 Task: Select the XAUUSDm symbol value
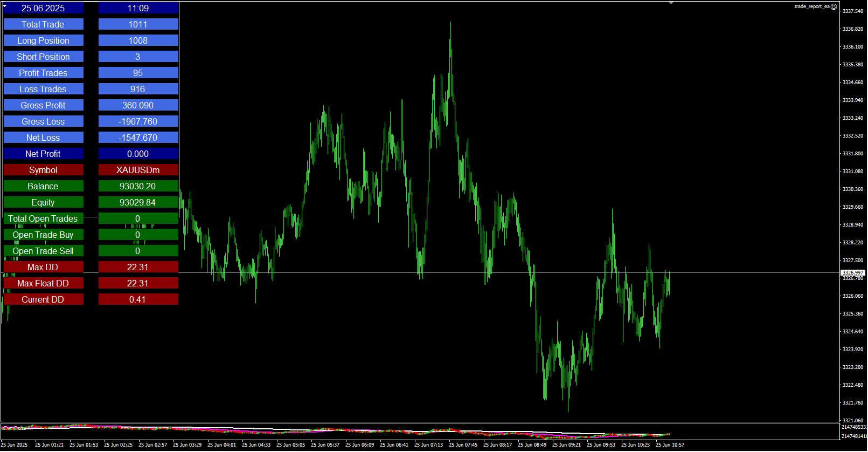coord(138,170)
